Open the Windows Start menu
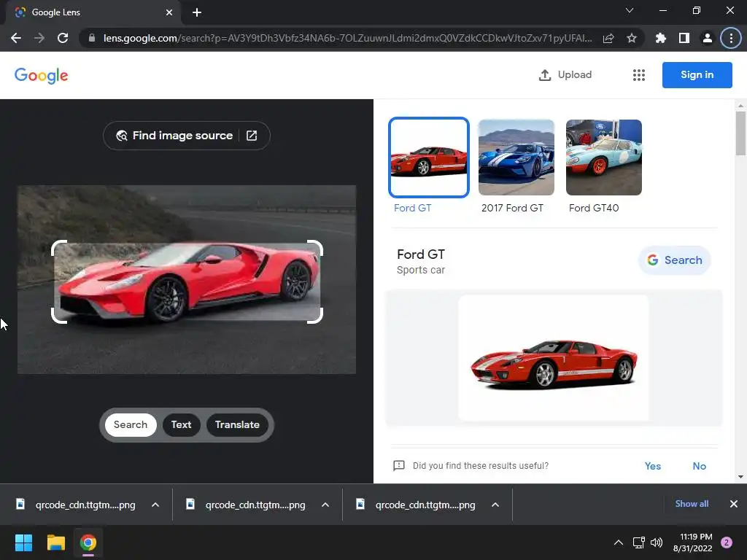This screenshot has width=747, height=560. pyautogui.click(x=23, y=542)
